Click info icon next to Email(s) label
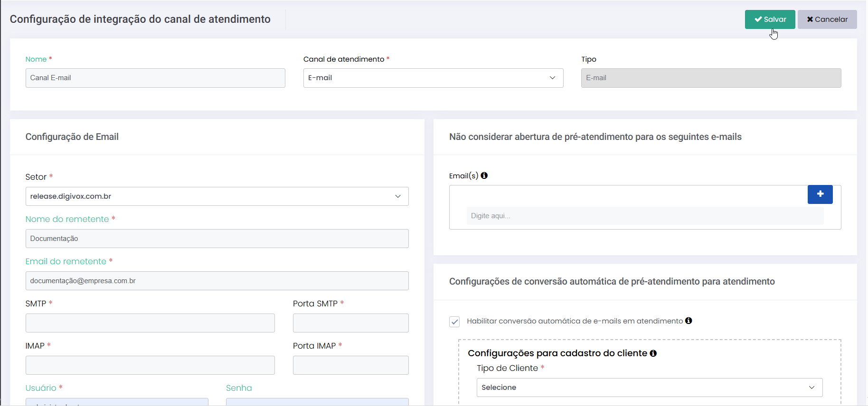The width and height of the screenshot is (868, 406). pyautogui.click(x=484, y=175)
